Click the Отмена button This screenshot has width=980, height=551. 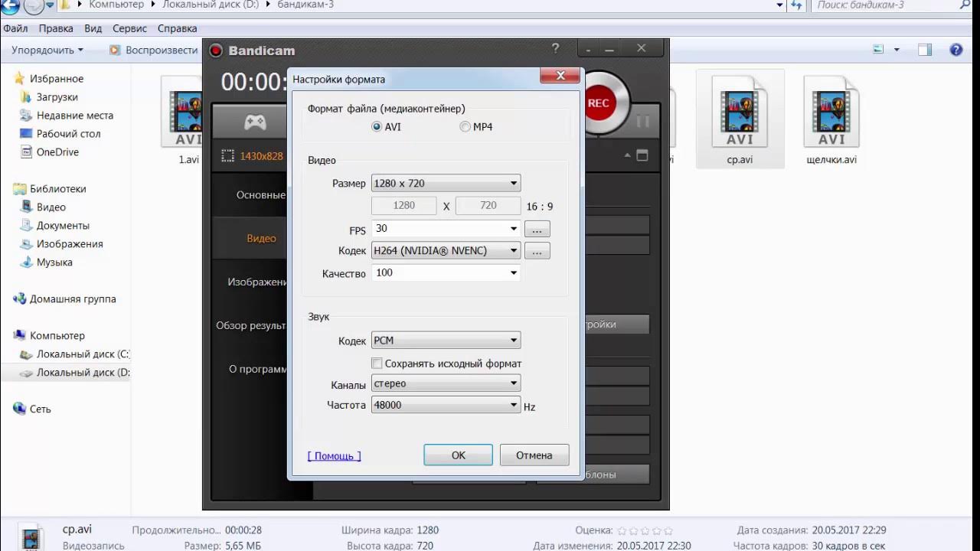tap(534, 455)
